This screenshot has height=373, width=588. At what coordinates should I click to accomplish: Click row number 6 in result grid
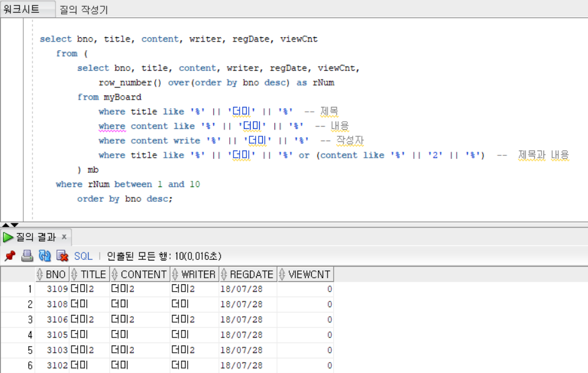point(18,366)
